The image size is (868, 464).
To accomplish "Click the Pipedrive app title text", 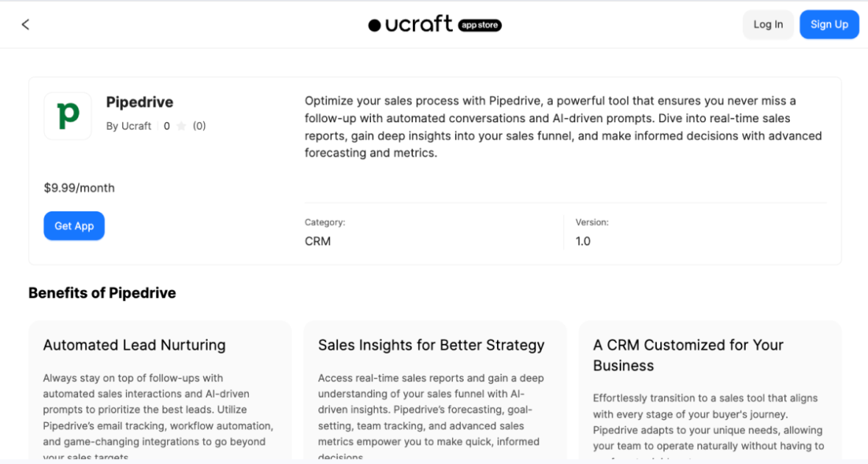I will [x=139, y=102].
